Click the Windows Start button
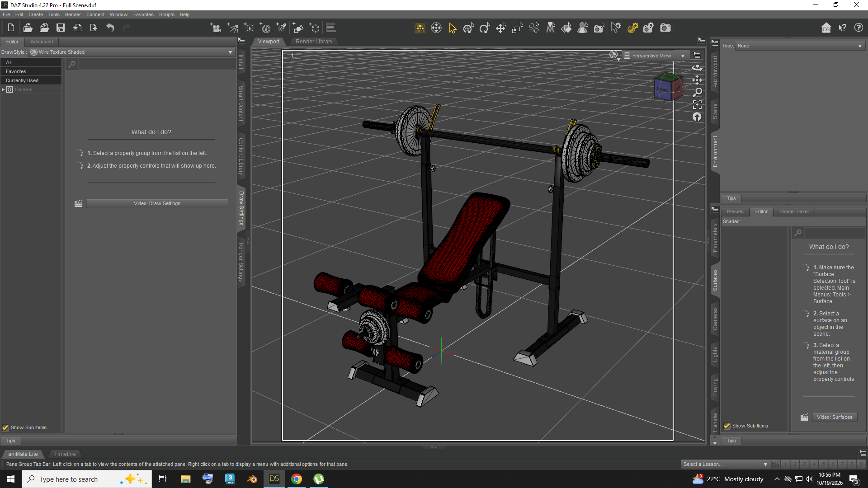 point(11,479)
